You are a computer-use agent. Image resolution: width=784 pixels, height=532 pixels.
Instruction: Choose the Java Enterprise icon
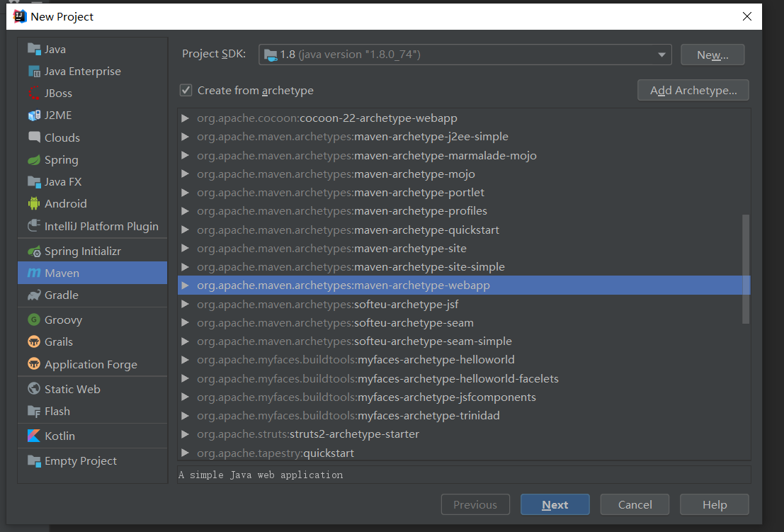coord(34,71)
